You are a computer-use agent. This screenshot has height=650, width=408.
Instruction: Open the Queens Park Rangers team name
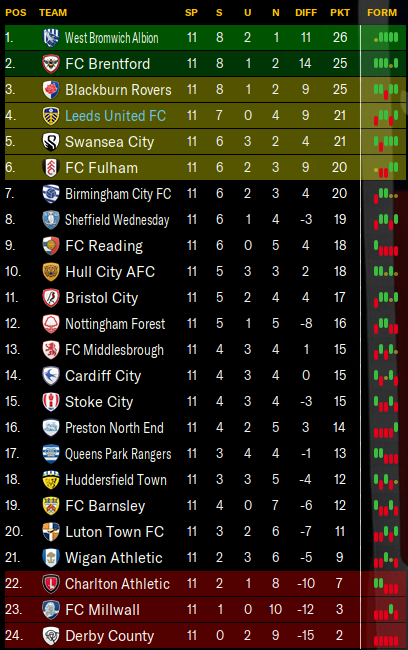pyautogui.click(x=118, y=454)
